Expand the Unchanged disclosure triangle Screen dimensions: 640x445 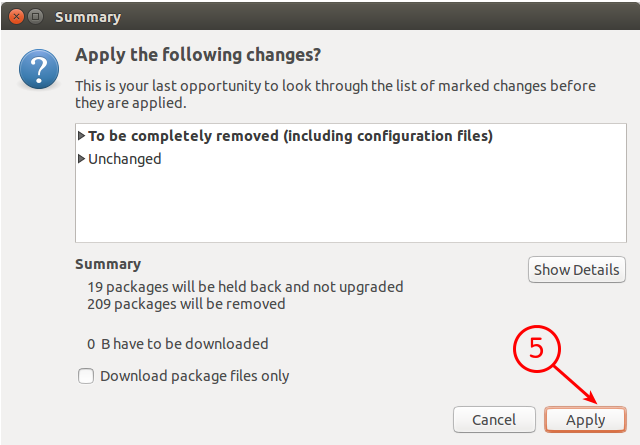81,158
